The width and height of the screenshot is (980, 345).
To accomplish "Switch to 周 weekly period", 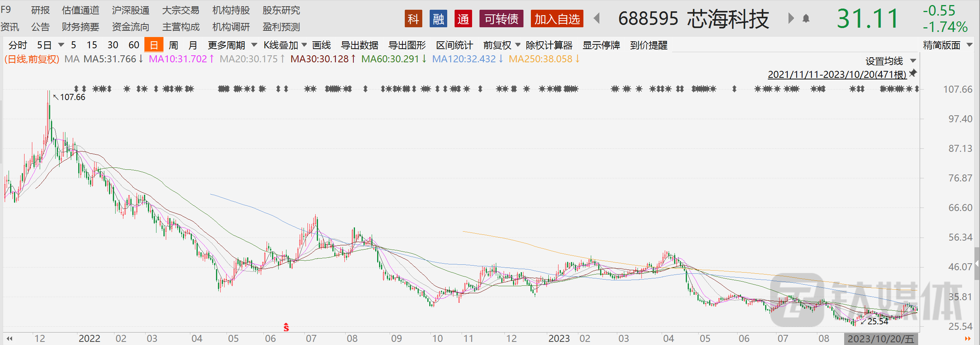I will coord(174,45).
